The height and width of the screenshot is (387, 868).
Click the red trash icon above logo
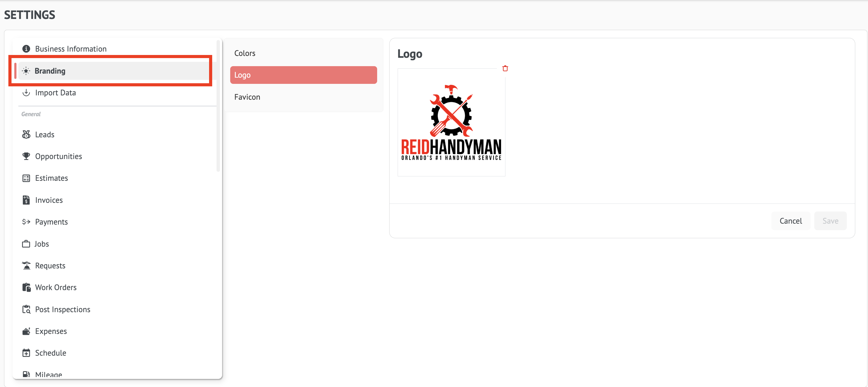click(x=505, y=68)
